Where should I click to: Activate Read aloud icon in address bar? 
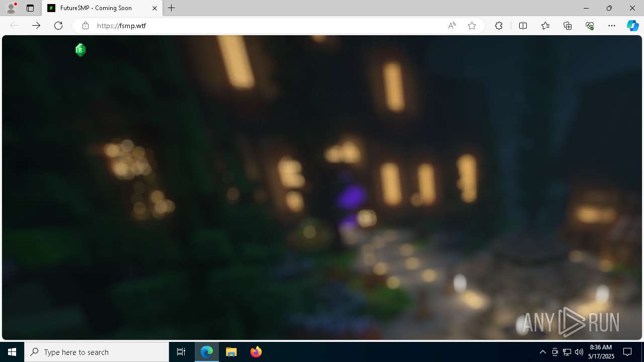point(452,26)
